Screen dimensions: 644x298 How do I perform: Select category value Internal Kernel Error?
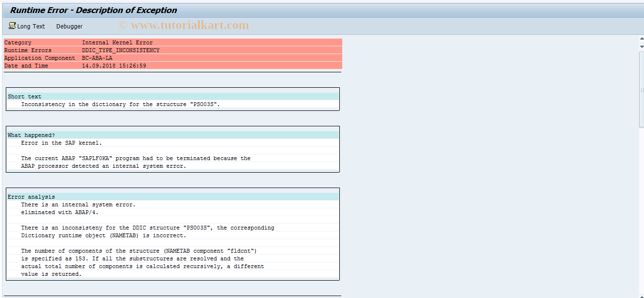coord(117,42)
